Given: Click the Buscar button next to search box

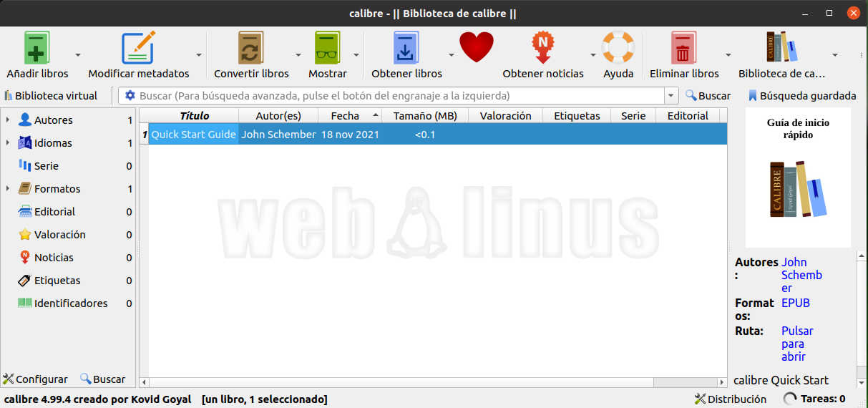Looking at the screenshot, I should (x=708, y=95).
